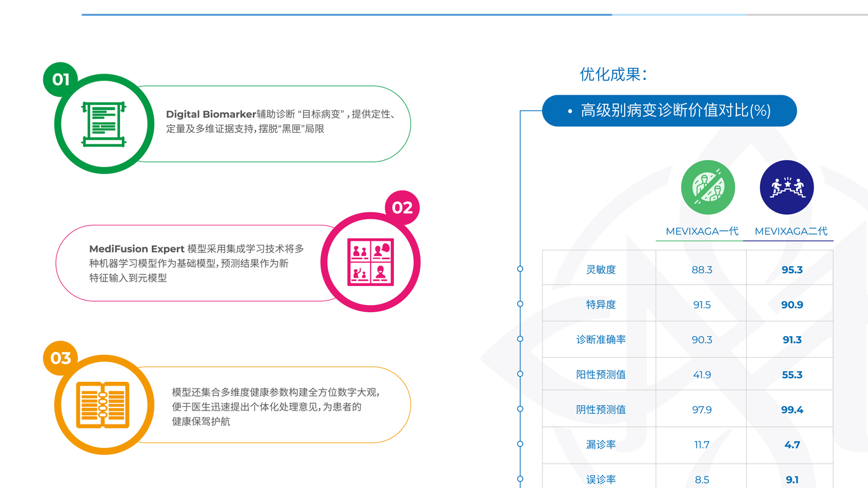Click the green 01 number badge
The image size is (868, 488).
pos(60,79)
